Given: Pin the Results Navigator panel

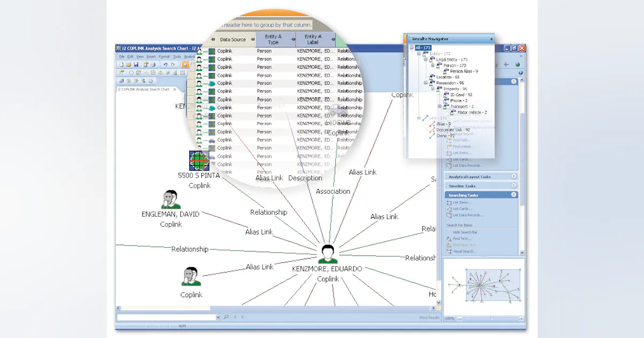Looking at the screenshot, I should coord(491,39).
